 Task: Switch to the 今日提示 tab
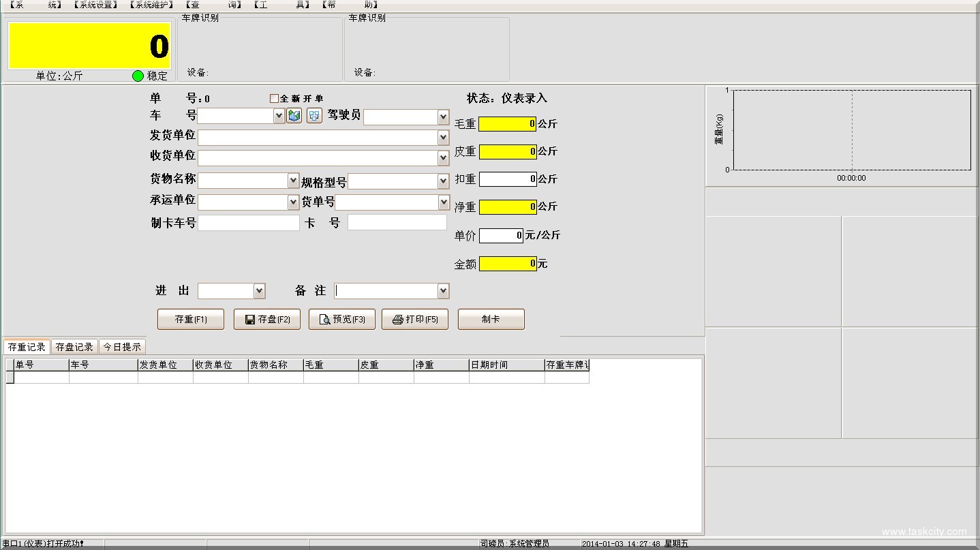coord(122,347)
